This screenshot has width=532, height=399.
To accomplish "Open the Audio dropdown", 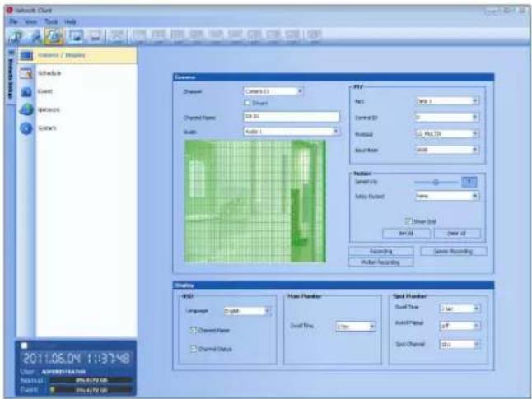I will click(x=292, y=131).
